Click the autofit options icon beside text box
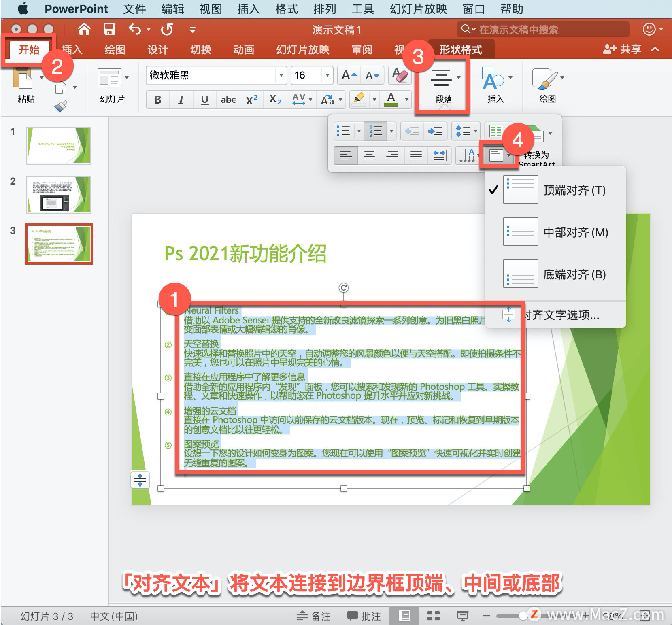This screenshot has width=672, height=625. tap(140, 480)
